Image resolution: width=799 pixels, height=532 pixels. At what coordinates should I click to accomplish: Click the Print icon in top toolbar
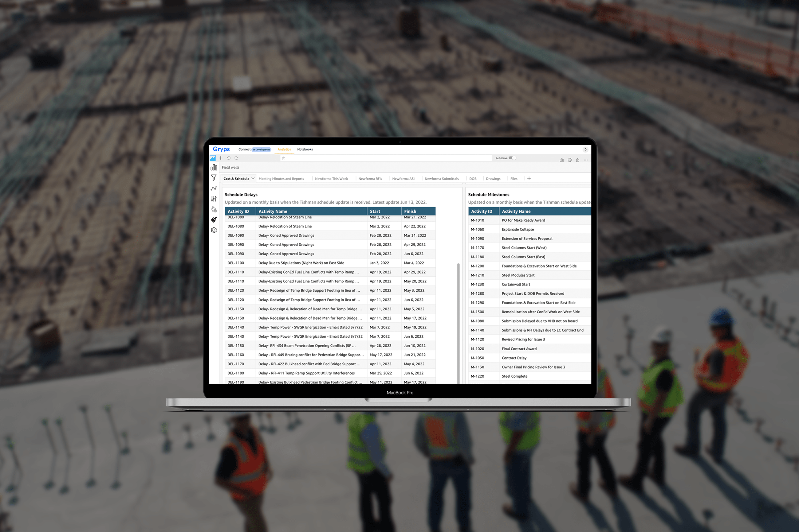pos(569,160)
